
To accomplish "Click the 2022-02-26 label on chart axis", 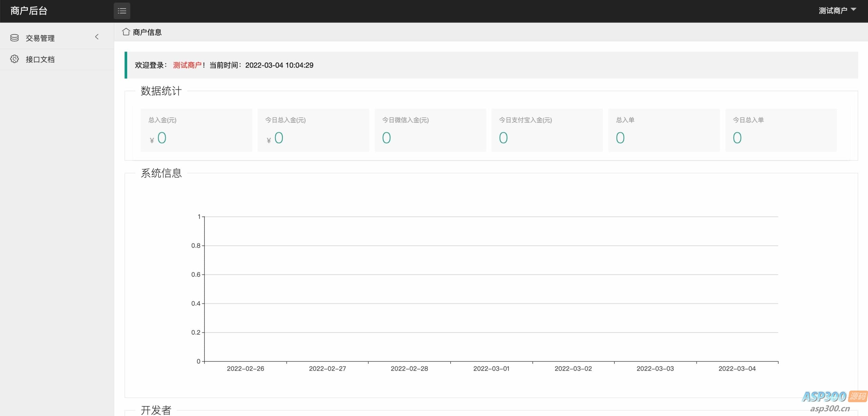I will point(245,369).
